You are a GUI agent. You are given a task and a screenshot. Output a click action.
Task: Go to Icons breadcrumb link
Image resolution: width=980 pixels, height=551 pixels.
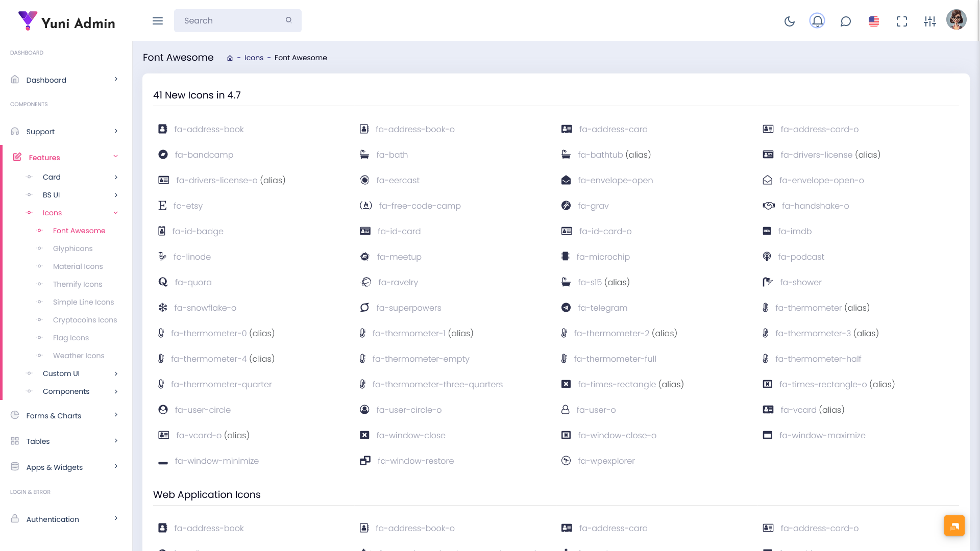pos(254,58)
